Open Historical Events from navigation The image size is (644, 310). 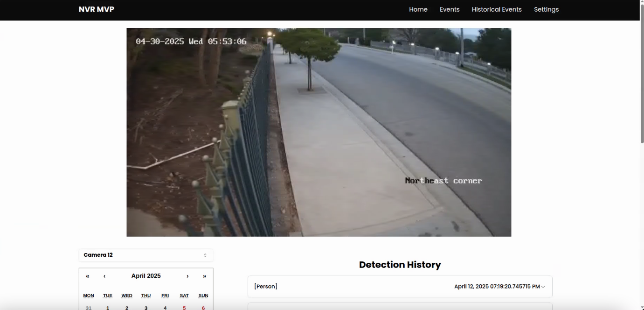497,9
